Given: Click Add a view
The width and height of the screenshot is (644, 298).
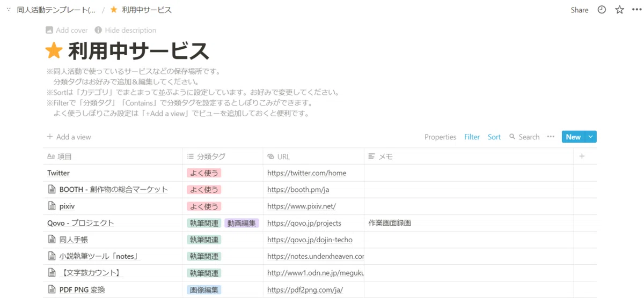Looking at the screenshot, I should coord(69,137).
